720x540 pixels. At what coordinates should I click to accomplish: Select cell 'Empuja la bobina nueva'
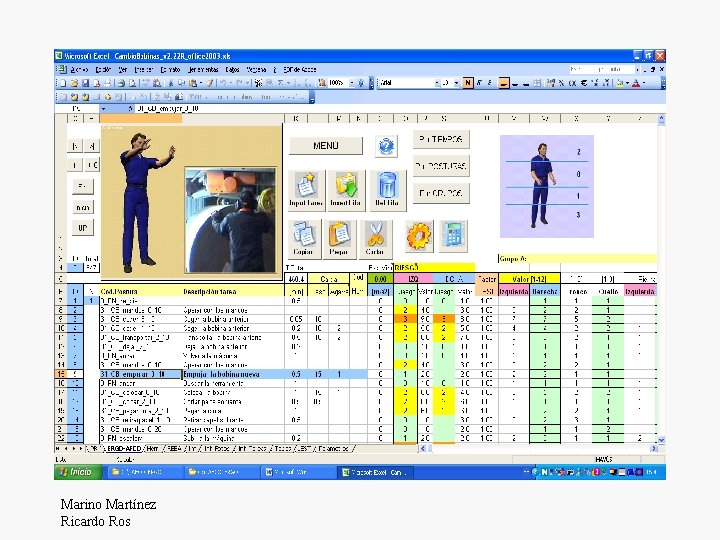tap(233, 374)
